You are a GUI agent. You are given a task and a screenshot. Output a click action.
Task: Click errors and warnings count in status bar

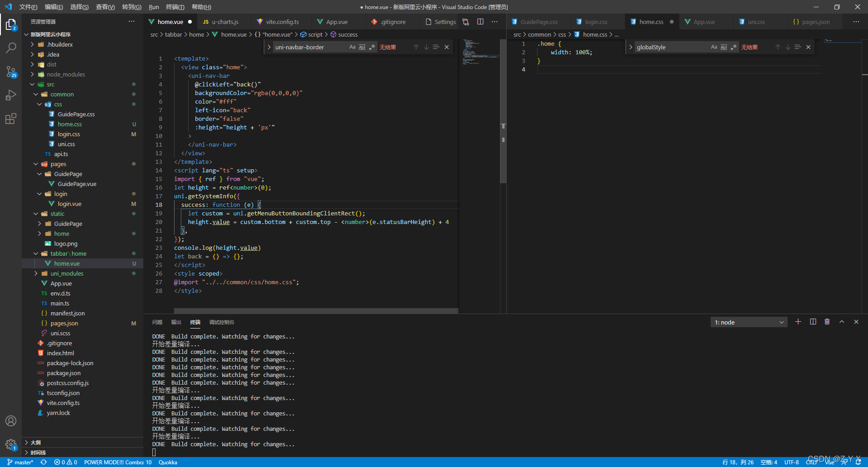[x=66, y=462]
